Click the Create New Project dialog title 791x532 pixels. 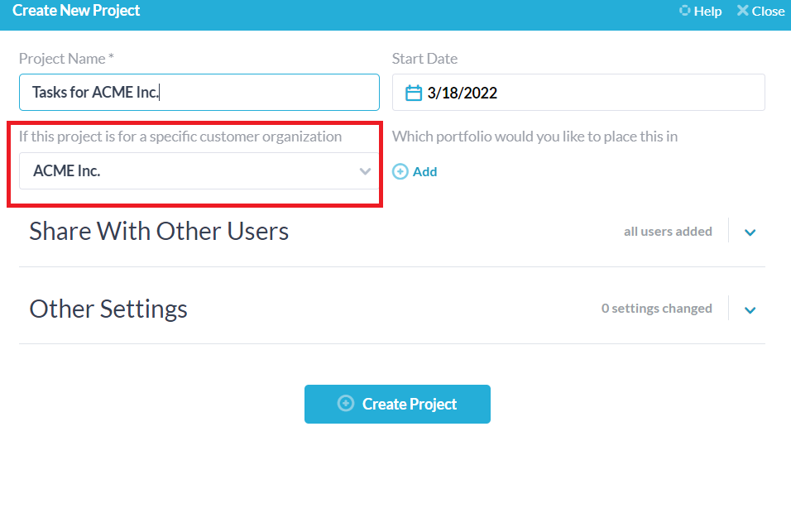76,11
